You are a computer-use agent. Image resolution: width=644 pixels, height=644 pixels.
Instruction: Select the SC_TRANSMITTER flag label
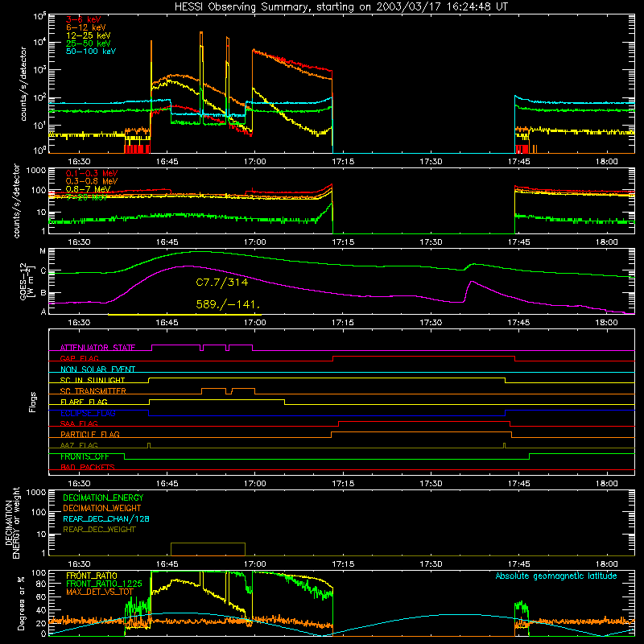pyautogui.click(x=93, y=390)
